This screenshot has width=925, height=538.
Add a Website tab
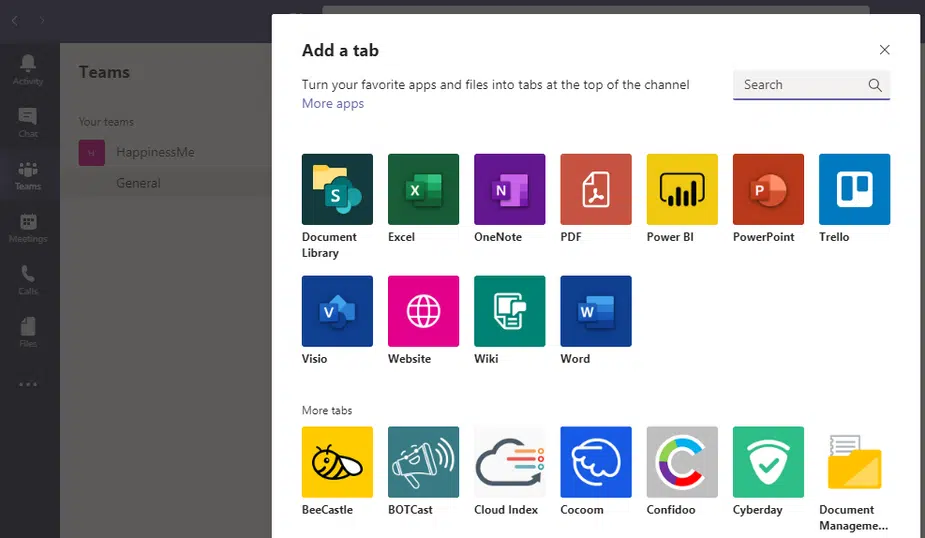[x=423, y=311]
